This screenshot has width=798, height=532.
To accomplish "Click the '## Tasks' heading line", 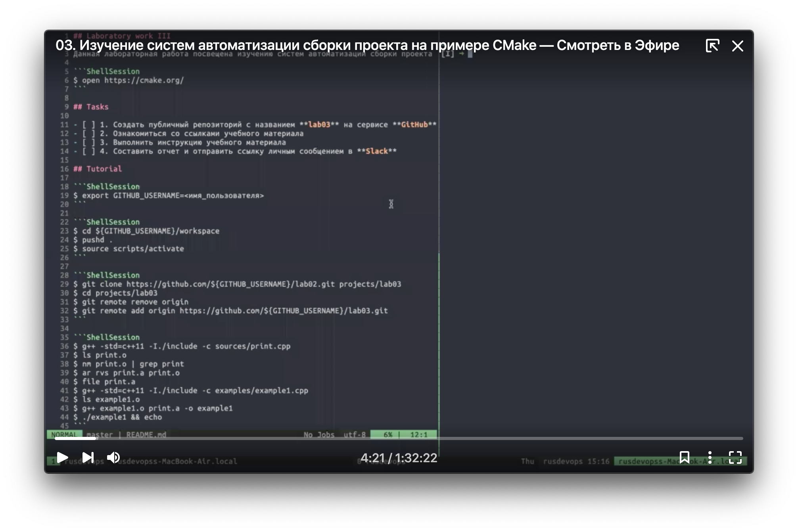I will click(x=91, y=107).
